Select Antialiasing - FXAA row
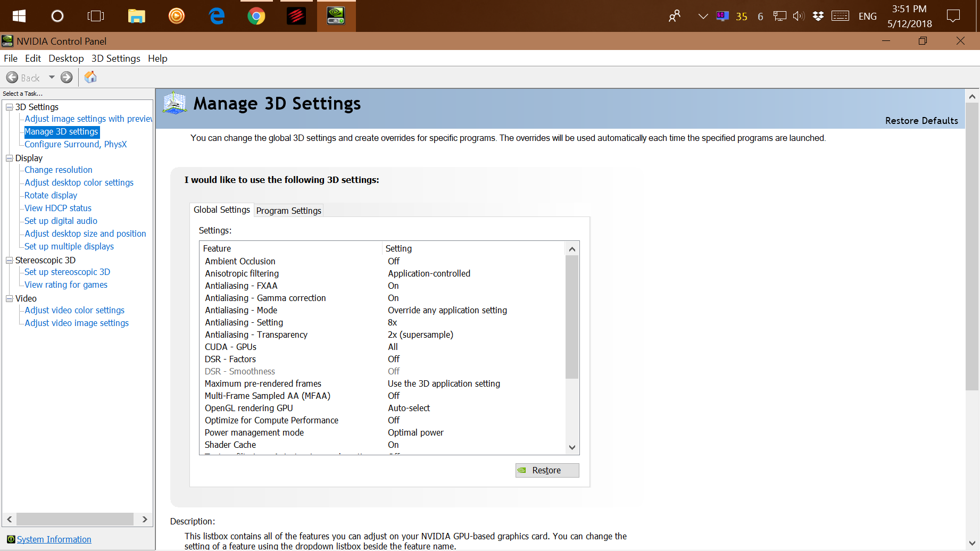The width and height of the screenshot is (980, 551). [383, 286]
